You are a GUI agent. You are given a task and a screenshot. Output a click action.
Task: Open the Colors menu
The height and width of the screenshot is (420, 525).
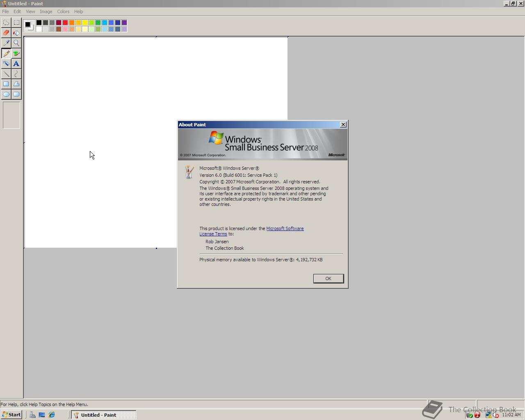[63, 11]
